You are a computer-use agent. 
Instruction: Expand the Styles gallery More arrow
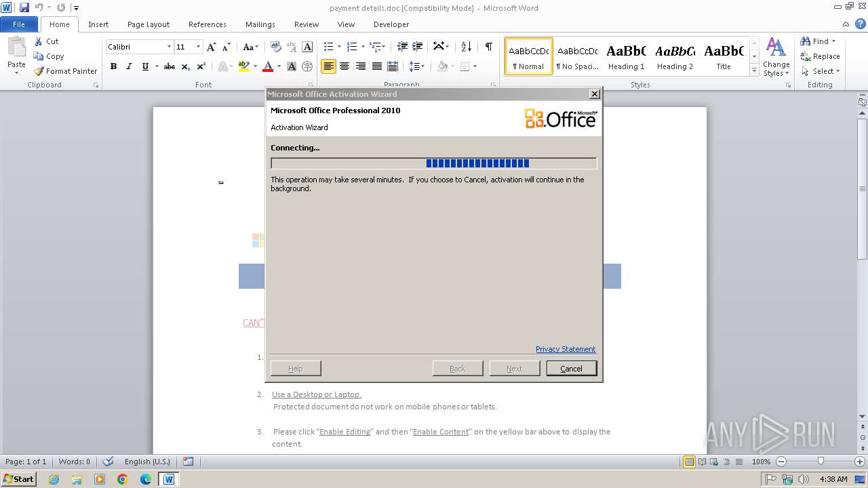754,70
